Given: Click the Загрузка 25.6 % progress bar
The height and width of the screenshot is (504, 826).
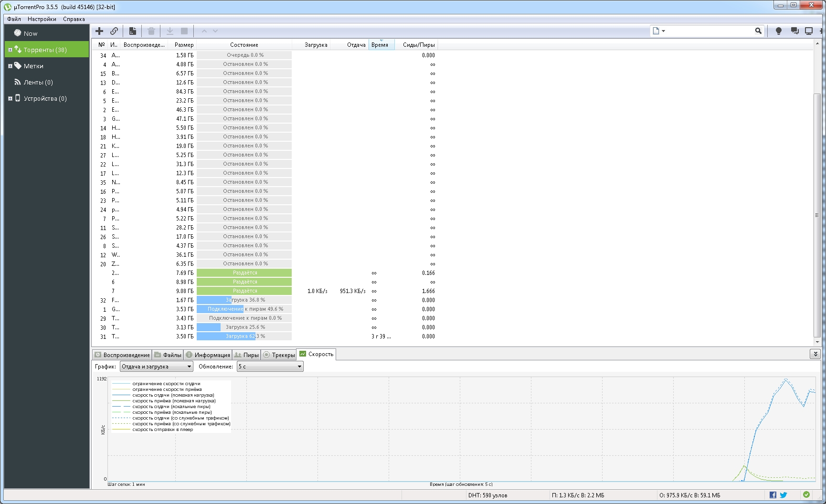Looking at the screenshot, I should [x=244, y=327].
